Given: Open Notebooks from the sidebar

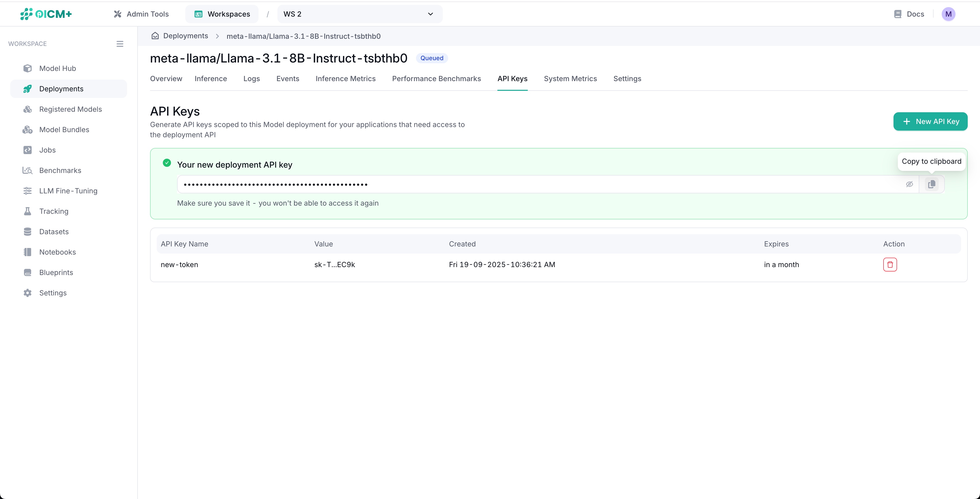Looking at the screenshot, I should 58,252.
